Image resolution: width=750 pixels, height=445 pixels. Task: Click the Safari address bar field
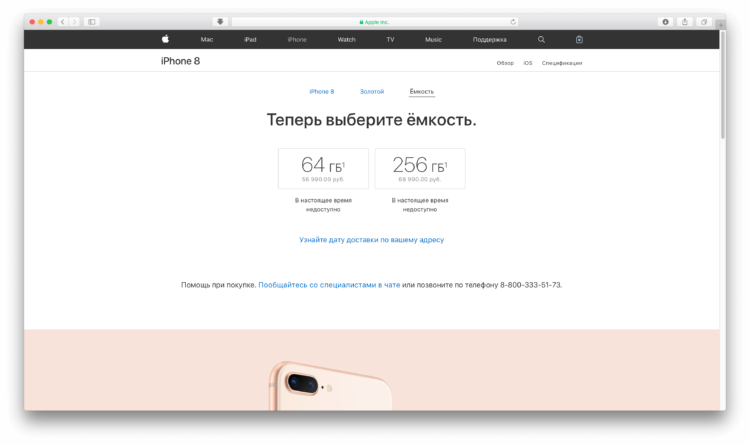coord(375,22)
